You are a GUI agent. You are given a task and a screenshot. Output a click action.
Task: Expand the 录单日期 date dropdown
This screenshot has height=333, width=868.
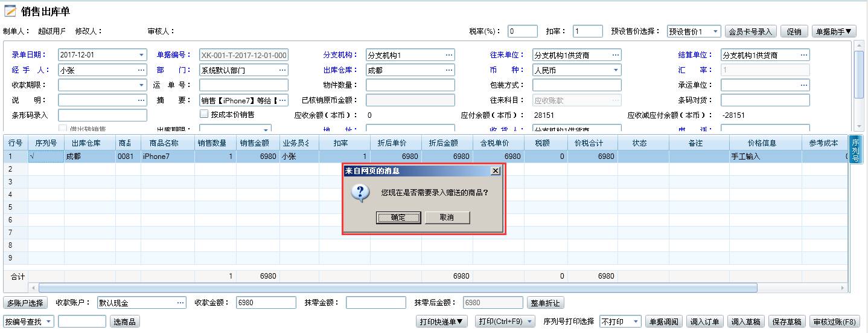(x=141, y=55)
